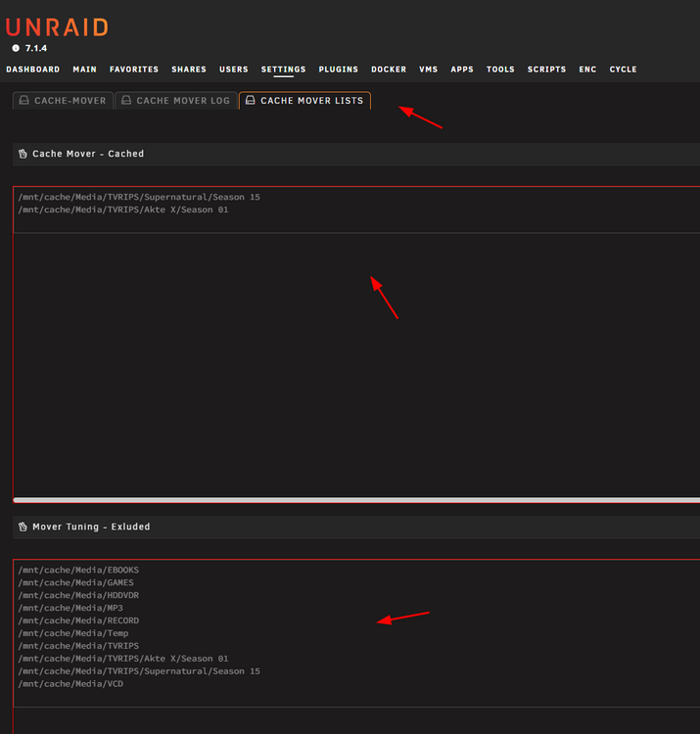The width and height of the screenshot is (700, 734).
Task: Go to the Scripts page
Action: (x=547, y=69)
